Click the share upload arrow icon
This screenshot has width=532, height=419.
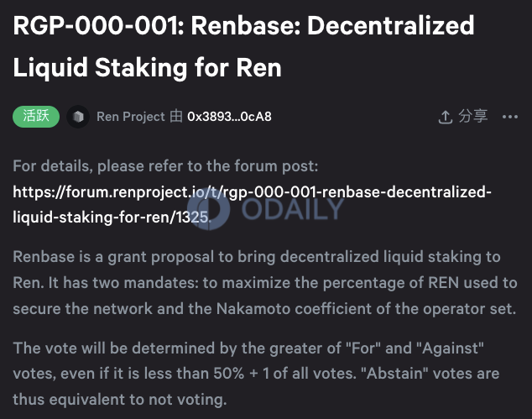pos(445,118)
